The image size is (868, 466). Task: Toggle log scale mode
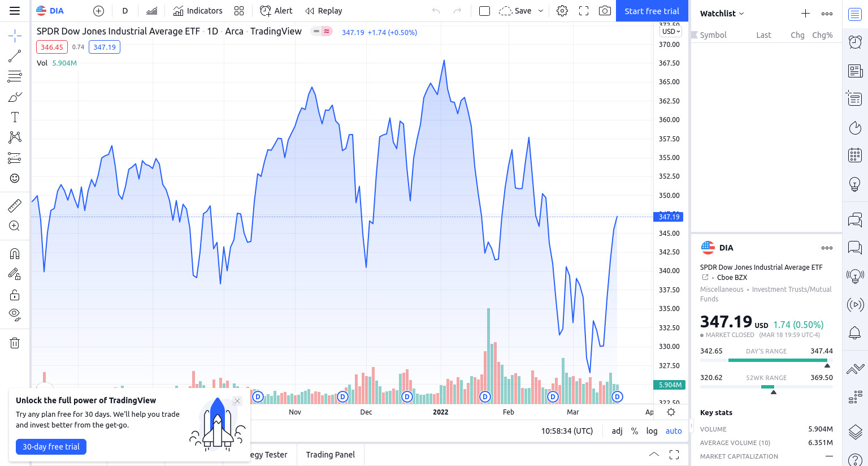pos(652,431)
